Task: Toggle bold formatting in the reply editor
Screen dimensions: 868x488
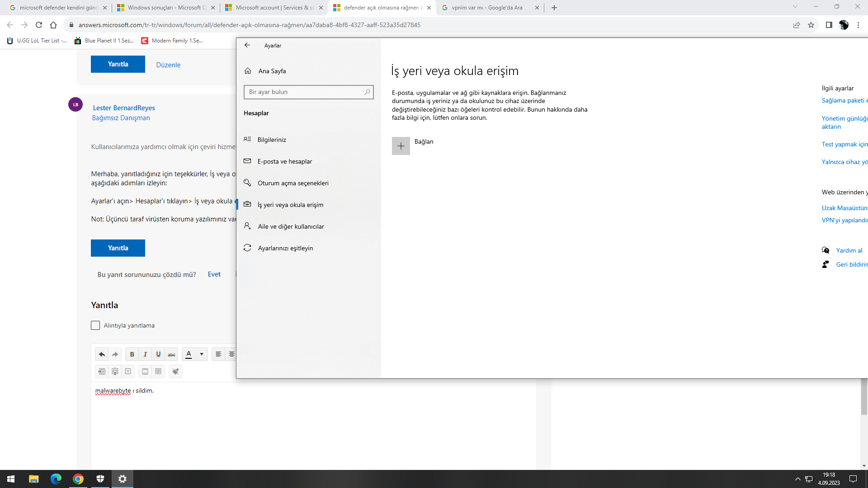Action: coord(132,354)
